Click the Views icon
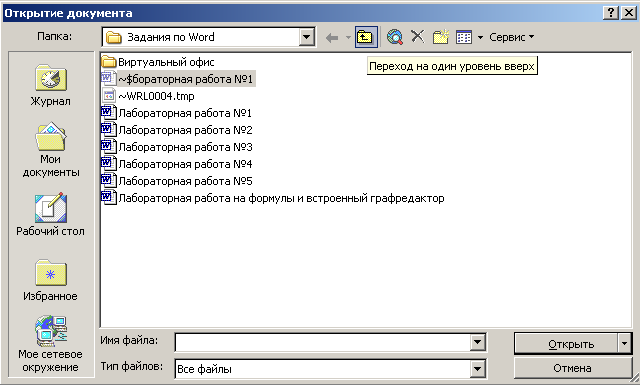The image size is (640, 385). tap(464, 37)
